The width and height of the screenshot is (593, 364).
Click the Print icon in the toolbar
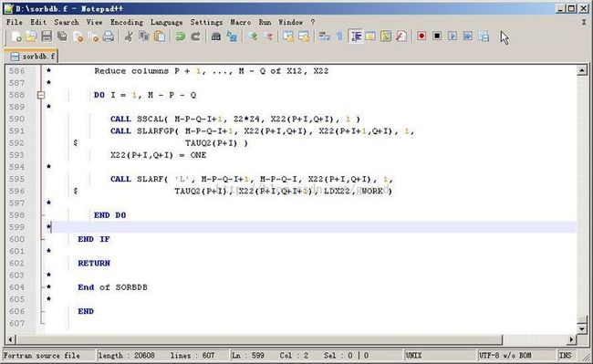109,36
